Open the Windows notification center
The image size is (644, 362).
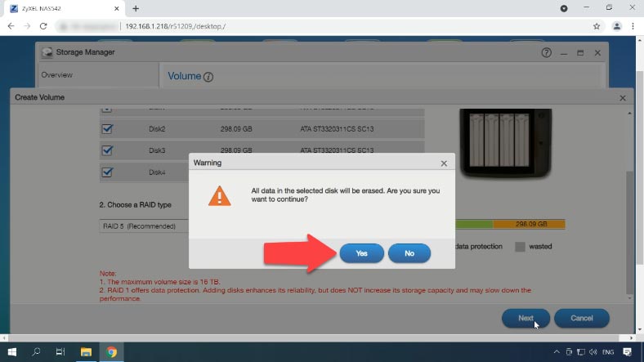tap(627, 352)
